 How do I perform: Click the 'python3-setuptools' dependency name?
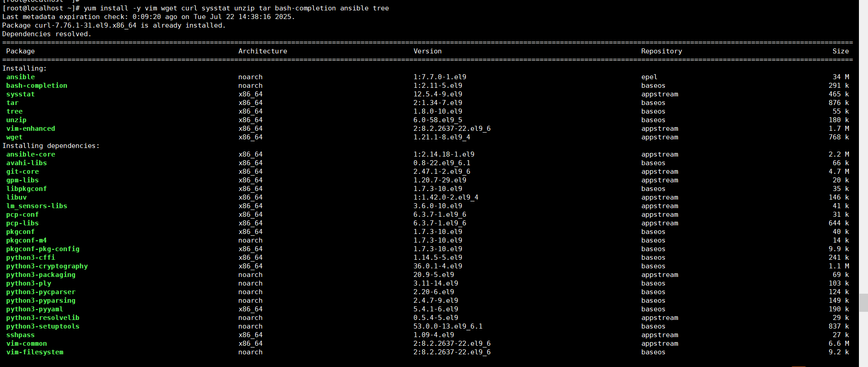tap(43, 326)
